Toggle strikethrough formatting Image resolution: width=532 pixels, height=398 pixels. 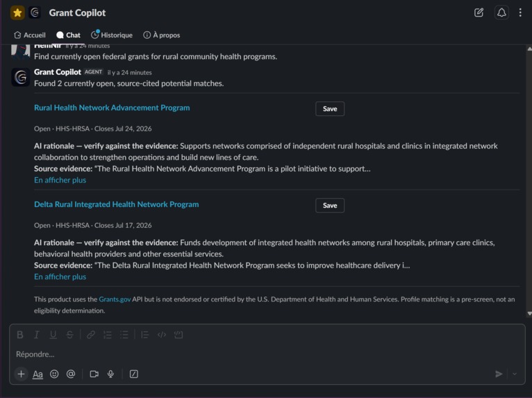[69, 335]
